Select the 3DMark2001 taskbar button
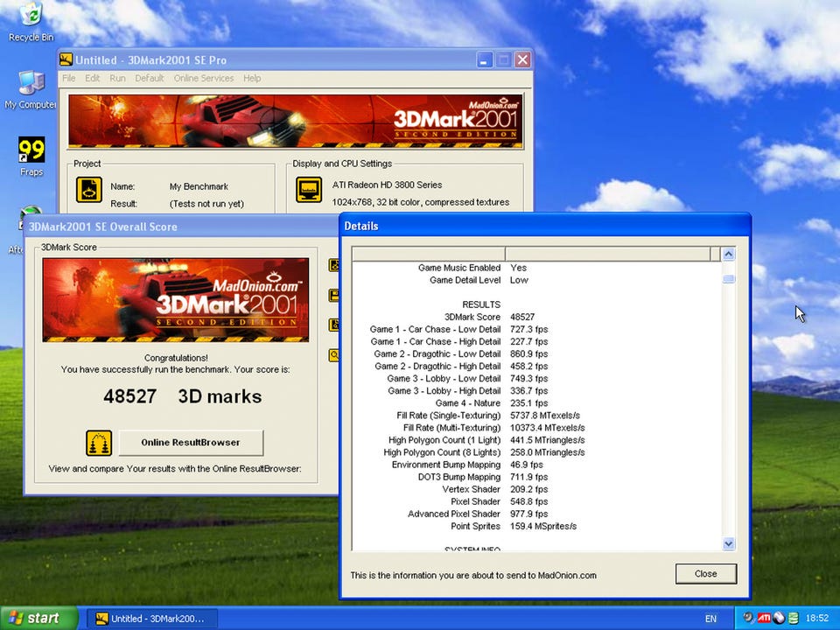Image resolution: width=840 pixels, height=630 pixels. pos(151,619)
